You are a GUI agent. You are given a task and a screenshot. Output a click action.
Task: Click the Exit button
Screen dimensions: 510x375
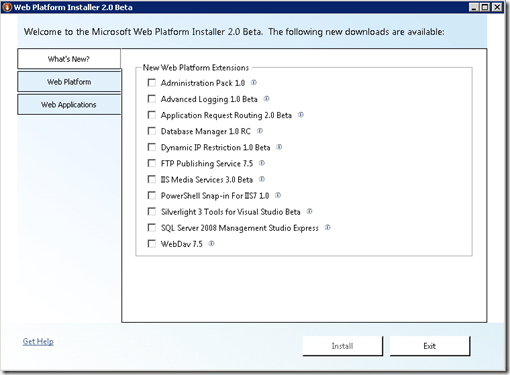tap(430, 346)
